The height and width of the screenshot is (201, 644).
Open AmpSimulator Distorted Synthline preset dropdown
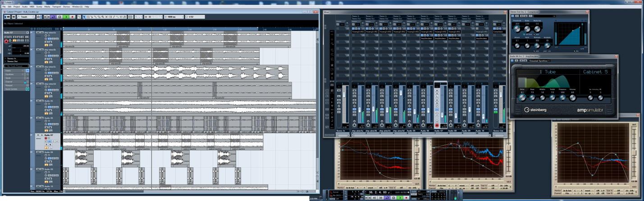point(540,61)
